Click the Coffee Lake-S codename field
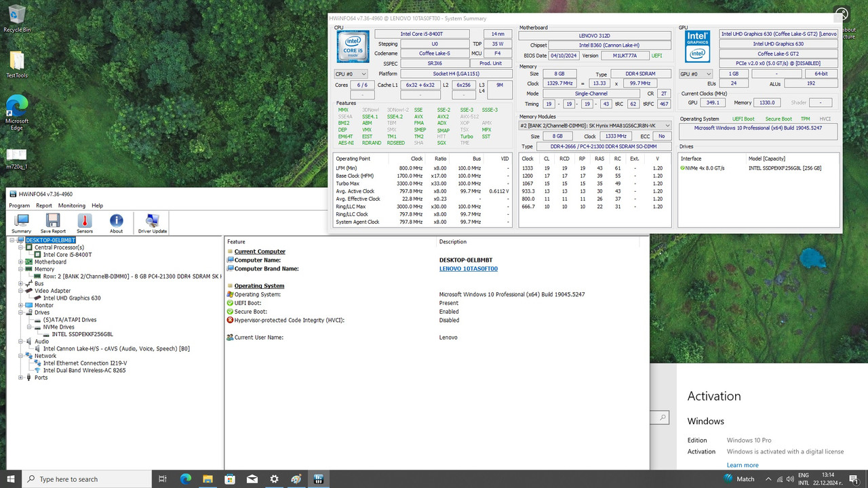 tap(435, 54)
